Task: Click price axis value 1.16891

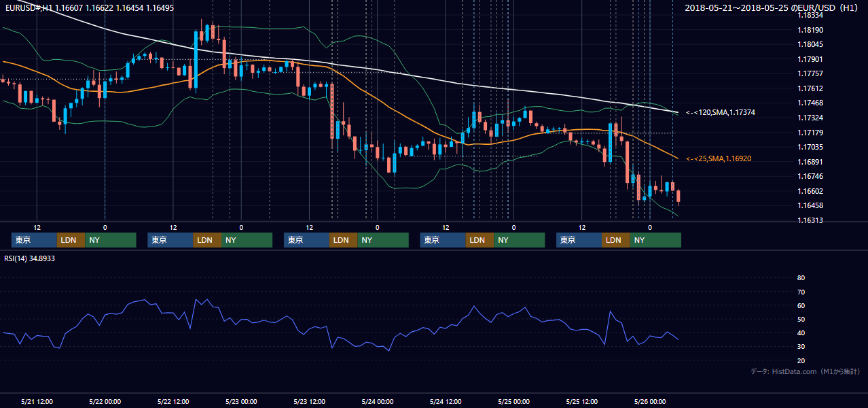Action: tap(810, 162)
